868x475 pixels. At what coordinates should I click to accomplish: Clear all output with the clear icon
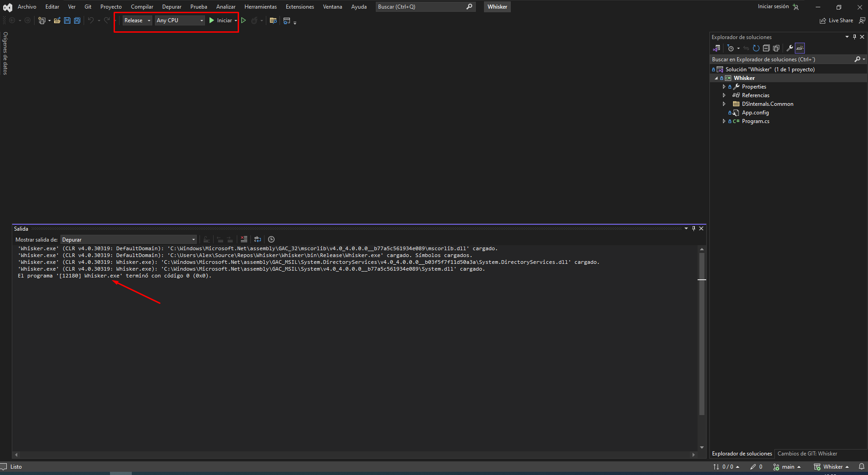[244, 239]
